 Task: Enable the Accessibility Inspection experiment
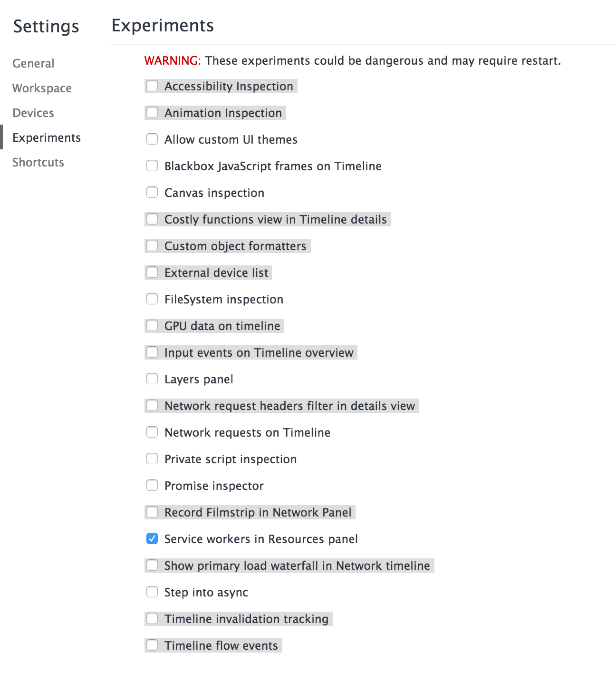152,86
